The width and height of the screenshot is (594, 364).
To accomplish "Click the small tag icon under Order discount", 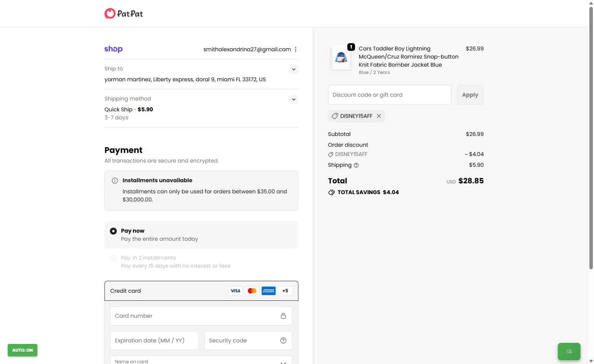I will click(x=331, y=154).
